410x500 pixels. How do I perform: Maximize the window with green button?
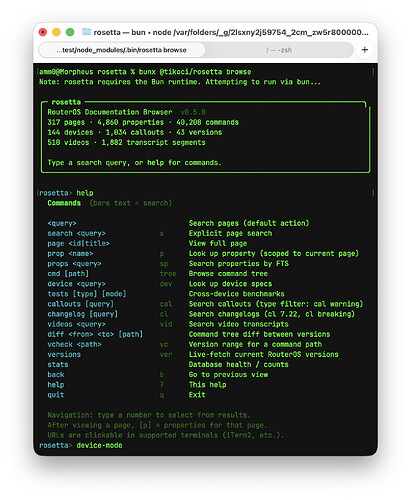pyautogui.click(x=70, y=32)
